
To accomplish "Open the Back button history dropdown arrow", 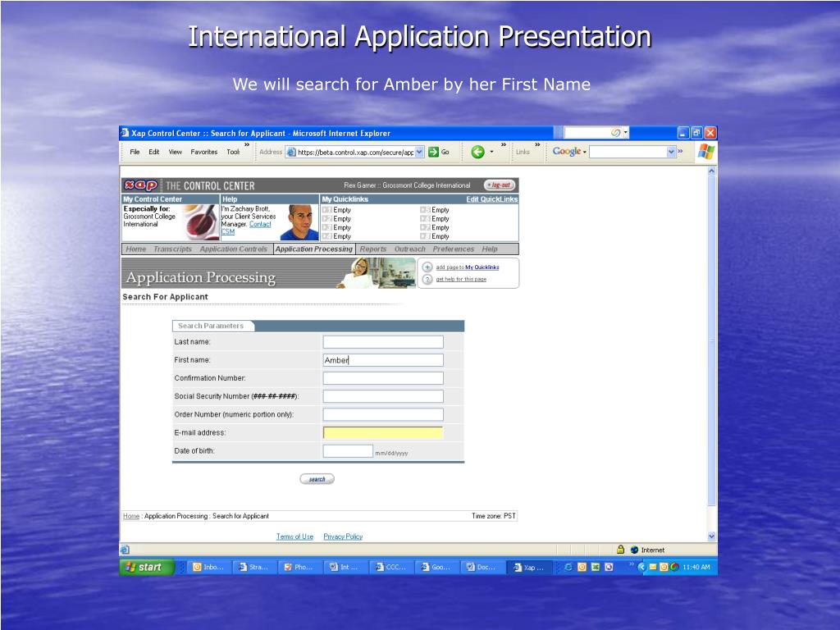I will tap(492, 152).
